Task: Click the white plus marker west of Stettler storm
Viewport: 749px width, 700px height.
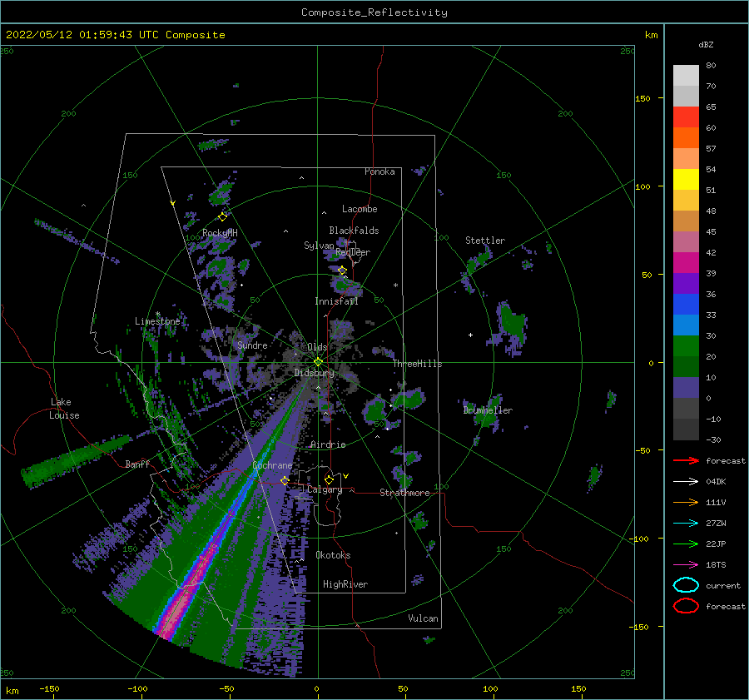Action: pos(470,335)
